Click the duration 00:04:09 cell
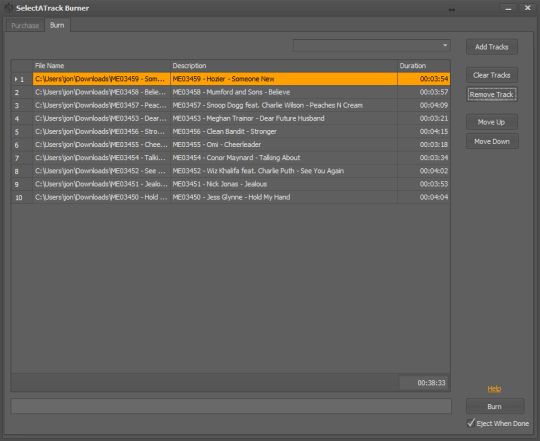 (x=424, y=105)
